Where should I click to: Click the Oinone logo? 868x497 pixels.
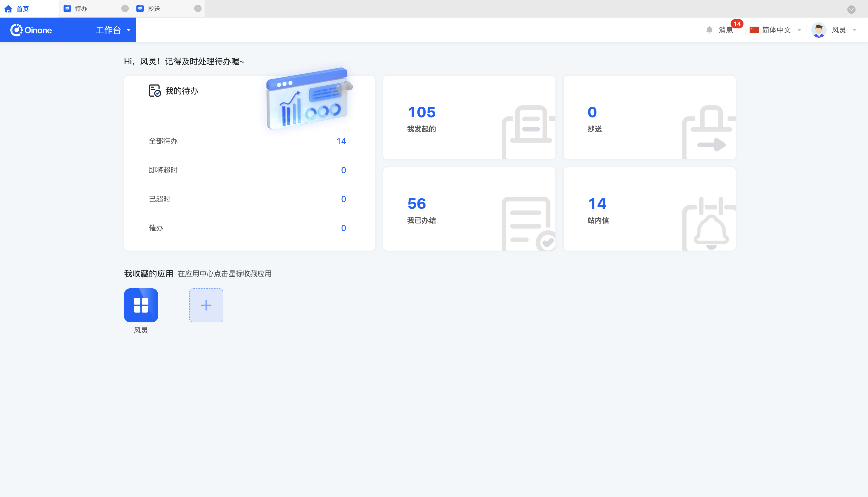31,30
